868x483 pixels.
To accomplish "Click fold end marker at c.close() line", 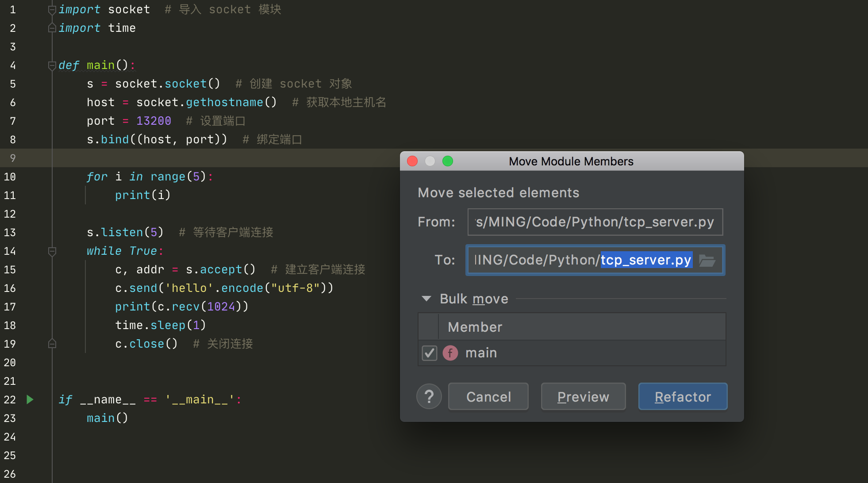I will [x=52, y=344].
